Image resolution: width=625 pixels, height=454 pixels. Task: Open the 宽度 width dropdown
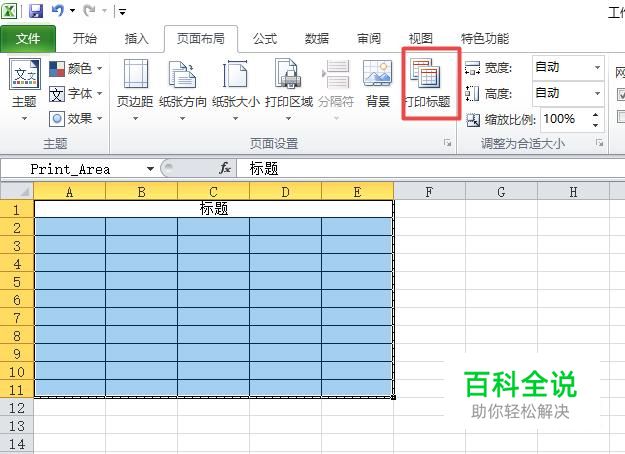tap(597, 67)
